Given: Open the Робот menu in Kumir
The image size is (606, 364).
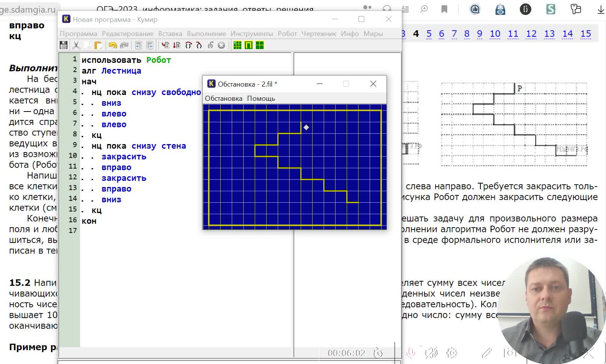Looking at the screenshot, I should [287, 34].
